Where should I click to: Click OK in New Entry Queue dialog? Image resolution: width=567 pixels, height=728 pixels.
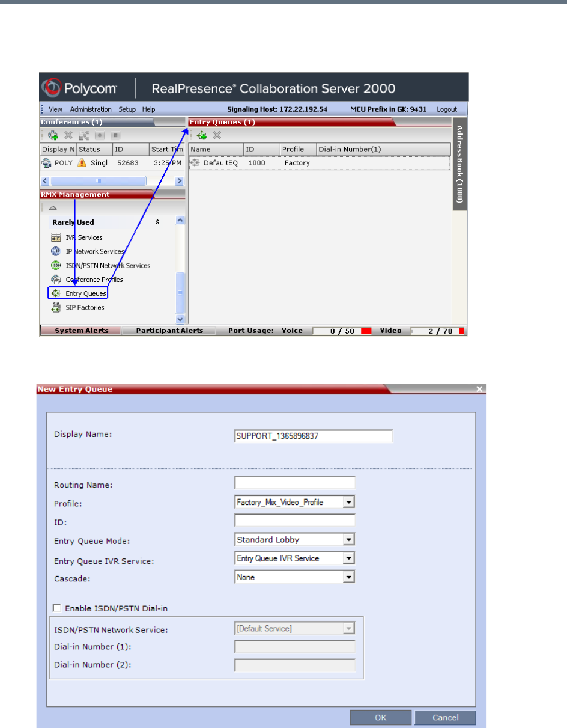(381, 717)
